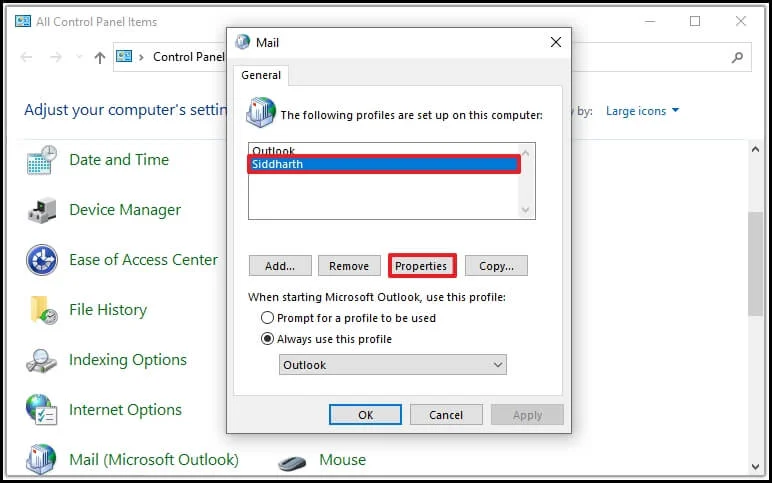Open the Large icons view dropdown
The width and height of the screenshot is (772, 483).
(642, 111)
